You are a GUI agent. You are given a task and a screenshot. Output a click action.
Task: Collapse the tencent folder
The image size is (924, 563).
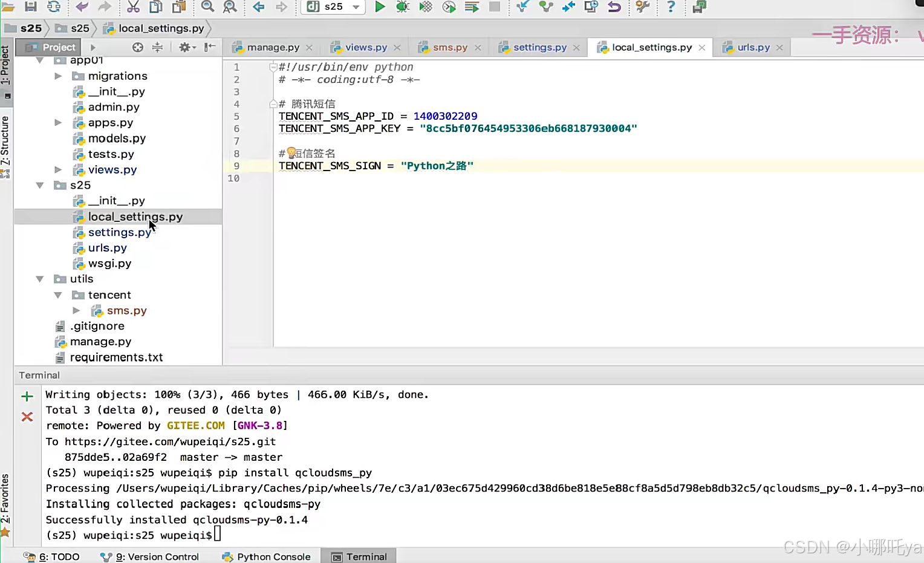(x=58, y=295)
